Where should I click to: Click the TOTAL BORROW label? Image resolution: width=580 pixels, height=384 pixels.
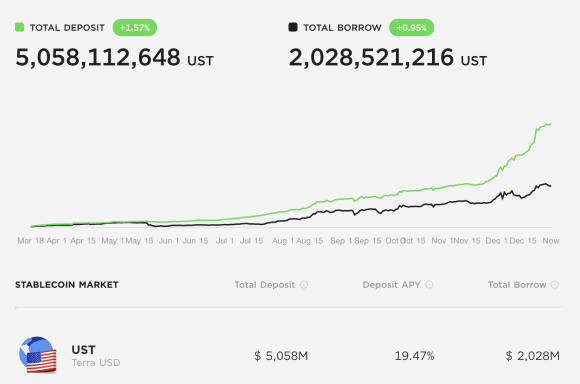coord(342,28)
